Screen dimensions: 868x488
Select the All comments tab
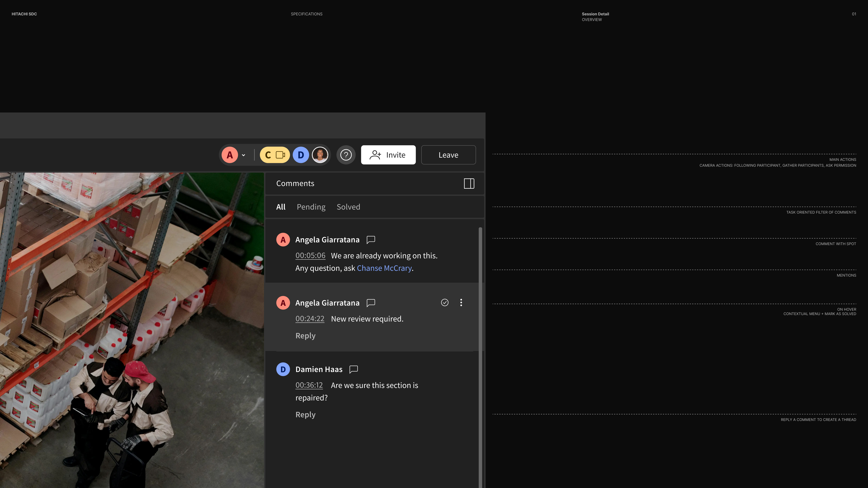point(280,207)
